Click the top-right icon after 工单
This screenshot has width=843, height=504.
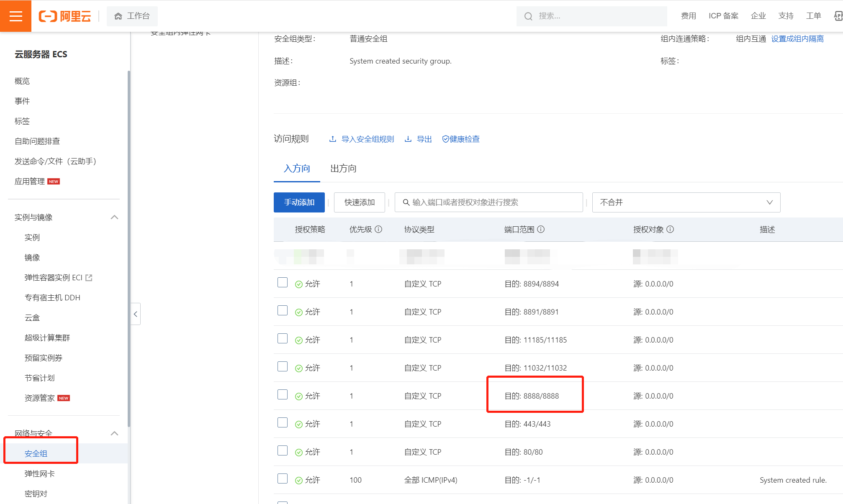pyautogui.click(x=838, y=16)
